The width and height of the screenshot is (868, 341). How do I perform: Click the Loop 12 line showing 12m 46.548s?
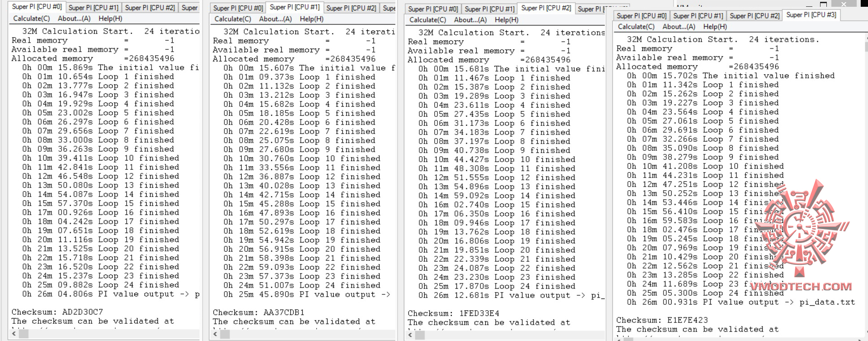coord(100,176)
